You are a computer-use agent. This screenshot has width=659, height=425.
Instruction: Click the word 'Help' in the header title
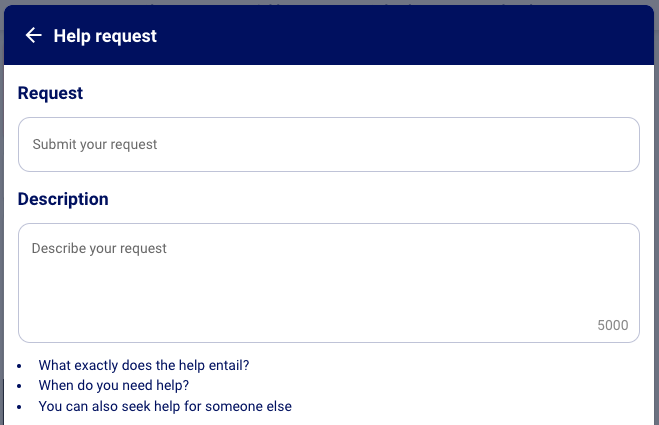[71, 36]
